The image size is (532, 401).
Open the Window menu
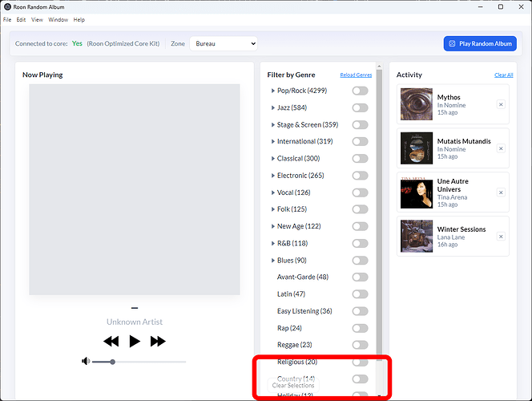point(58,19)
